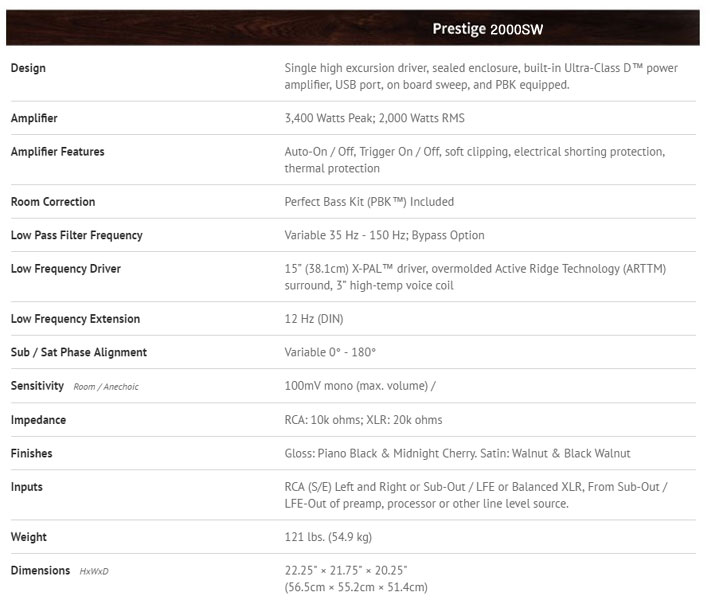Select the Impedance ohms value text
The height and width of the screenshot is (600, 710).
point(363,420)
